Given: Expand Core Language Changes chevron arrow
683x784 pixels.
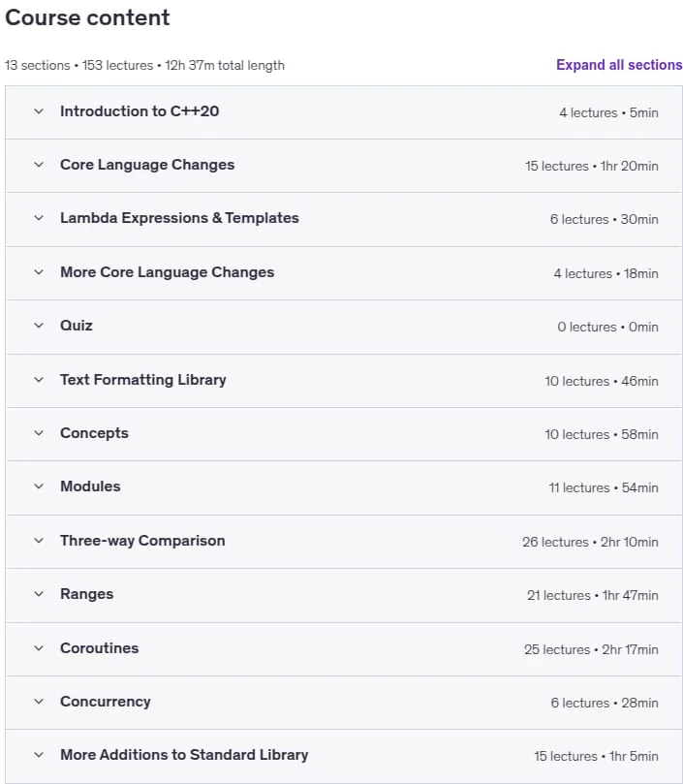Looking at the screenshot, I should click(x=39, y=165).
